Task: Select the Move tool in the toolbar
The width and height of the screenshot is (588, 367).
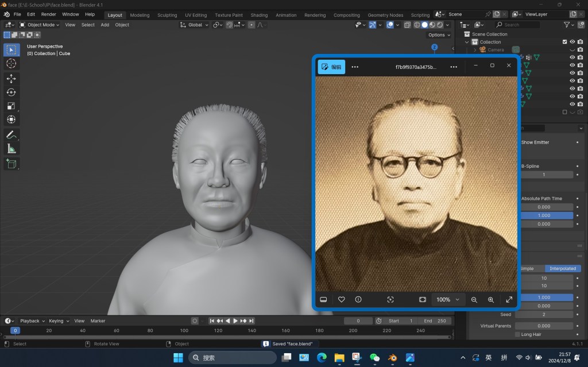Action: pos(11,78)
